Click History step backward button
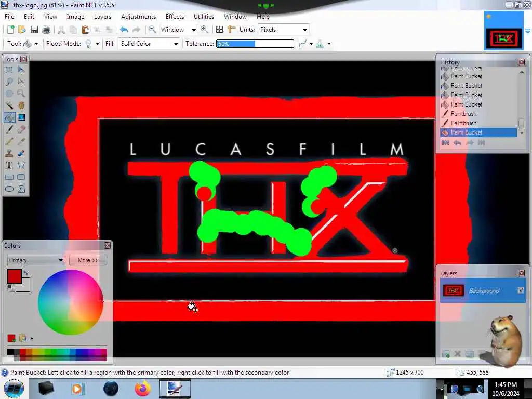The height and width of the screenshot is (399, 532). [x=457, y=143]
